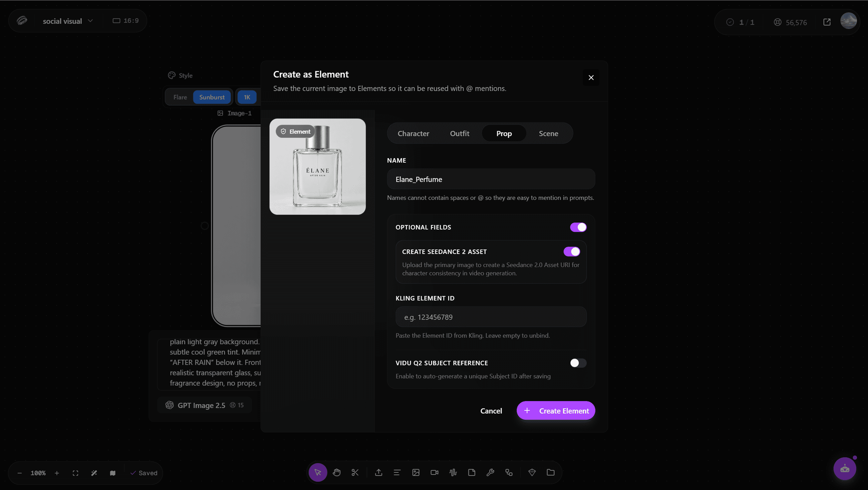
Task: Open the upload tool in toolbar
Action: pyautogui.click(x=379, y=472)
